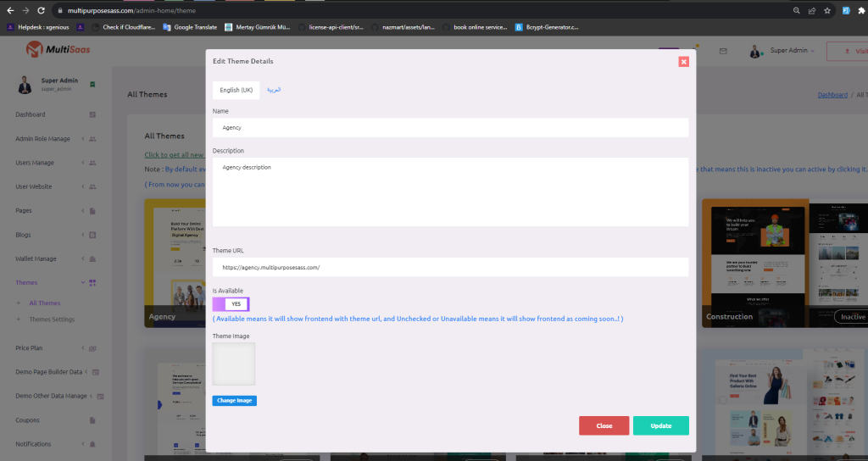Screen dimensions: 868x461
Task: Click the Notifications bell icon
Action: [x=92, y=444]
